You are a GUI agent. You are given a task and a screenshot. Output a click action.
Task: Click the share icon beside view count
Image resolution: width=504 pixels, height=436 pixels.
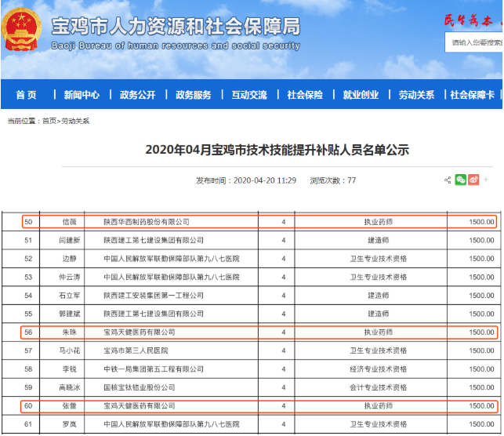point(448,180)
